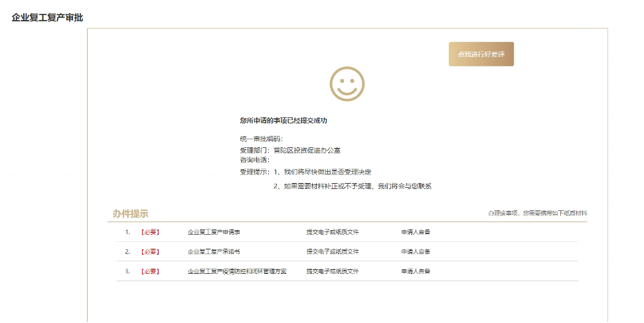The height and width of the screenshot is (323, 644).
Task: Click 申请人自备 in the third row
Action: point(416,271)
